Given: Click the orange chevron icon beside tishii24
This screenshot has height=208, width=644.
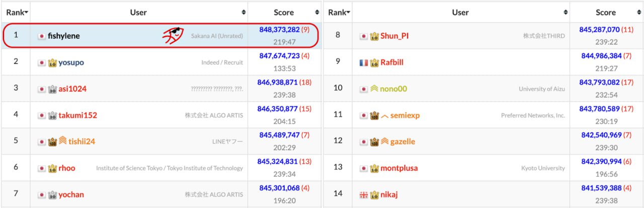Looking at the screenshot, I should (63, 141).
